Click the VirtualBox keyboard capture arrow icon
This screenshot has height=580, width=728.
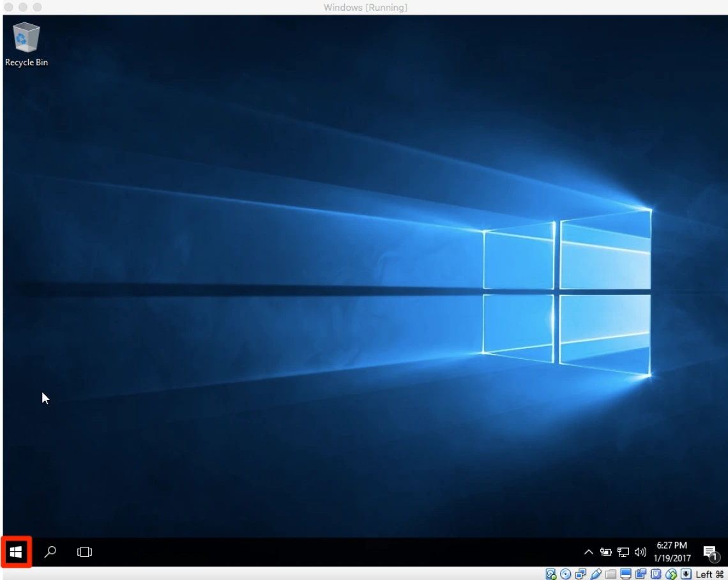point(686,574)
